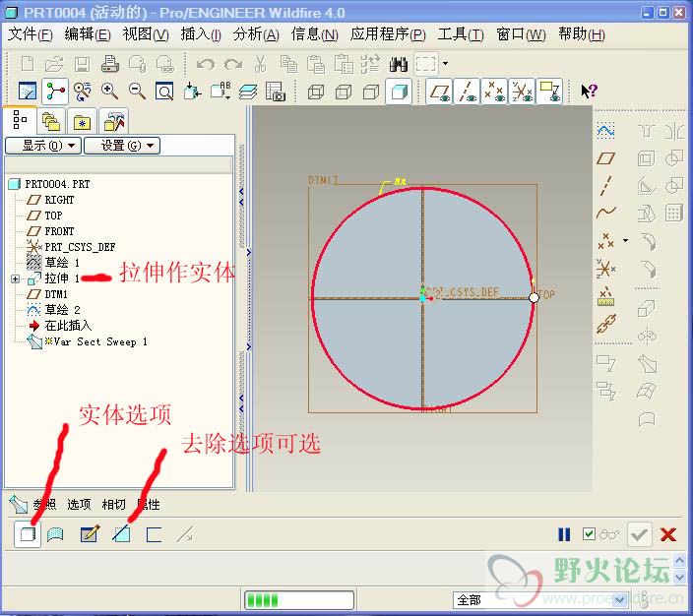Open the 设置(G) dropdown
693x616 pixels.
point(122,146)
